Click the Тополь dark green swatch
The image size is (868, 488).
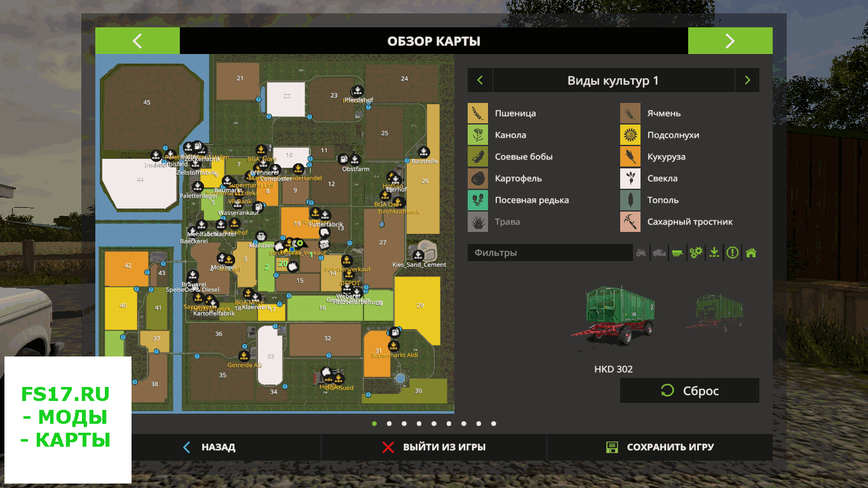coord(630,200)
